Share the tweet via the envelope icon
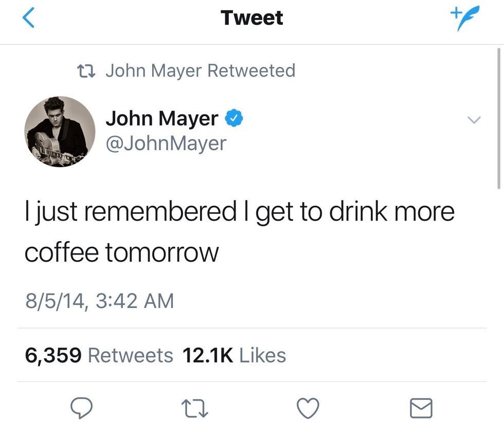 coord(421,409)
